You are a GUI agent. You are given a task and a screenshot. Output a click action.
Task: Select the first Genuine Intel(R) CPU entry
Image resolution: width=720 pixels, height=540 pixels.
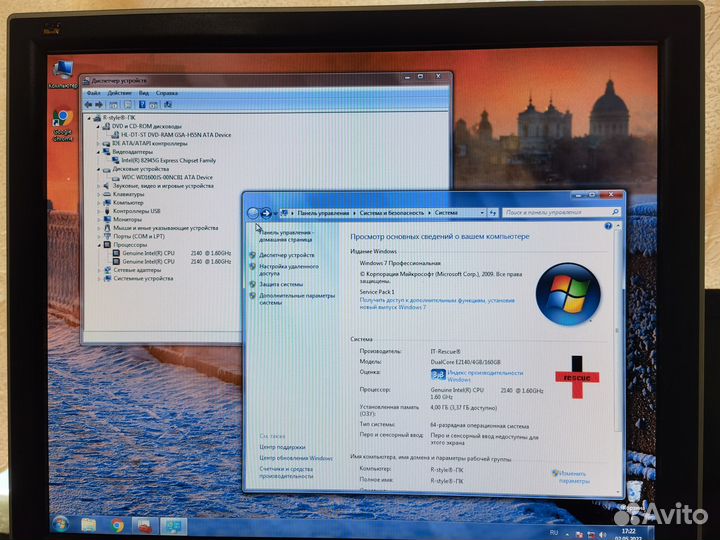[x=172, y=253]
